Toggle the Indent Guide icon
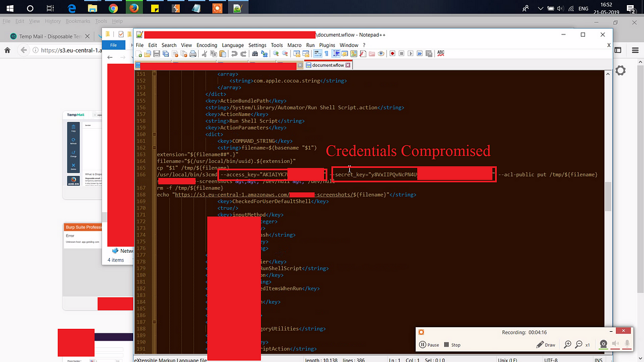The height and width of the screenshot is (362, 644). (x=336, y=54)
